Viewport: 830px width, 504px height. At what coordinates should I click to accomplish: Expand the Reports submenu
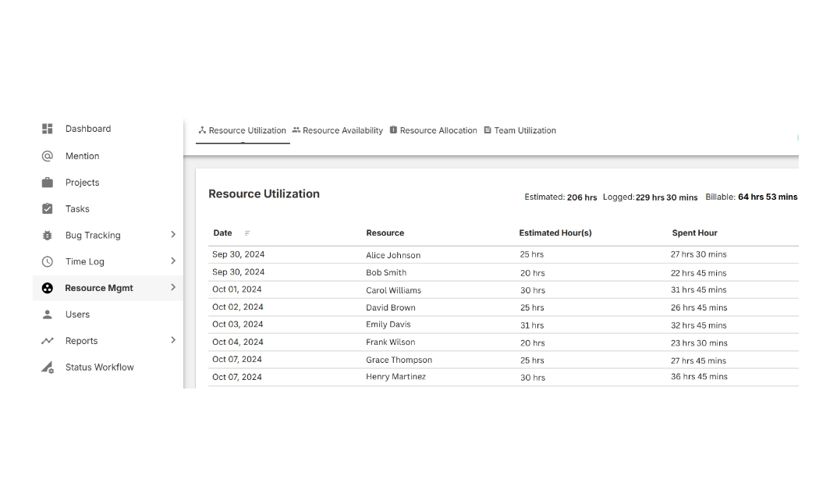point(173,340)
